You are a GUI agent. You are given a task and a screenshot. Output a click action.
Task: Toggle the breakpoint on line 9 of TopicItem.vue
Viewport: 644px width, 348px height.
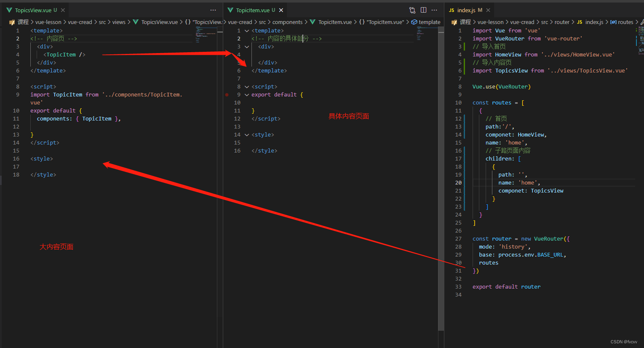(227, 95)
